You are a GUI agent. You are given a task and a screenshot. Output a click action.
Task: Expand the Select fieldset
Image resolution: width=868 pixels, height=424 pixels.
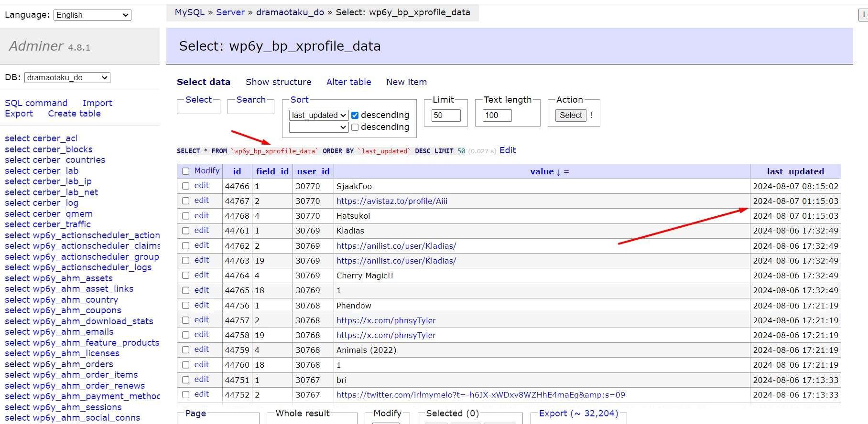[198, 100]
